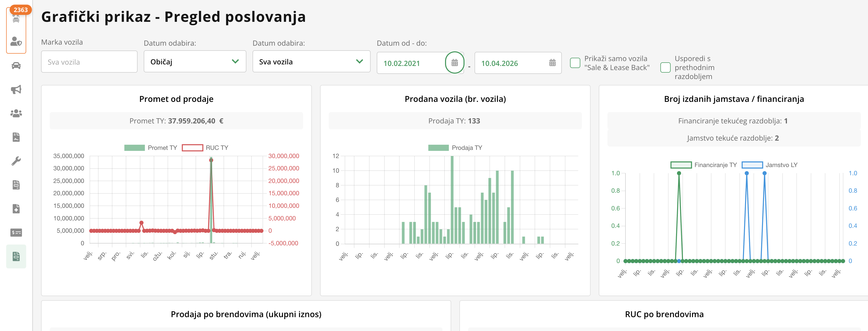Check Usporedi s prethodnim razdobljem option
This screenshot has width=868, height=331.
665,67
